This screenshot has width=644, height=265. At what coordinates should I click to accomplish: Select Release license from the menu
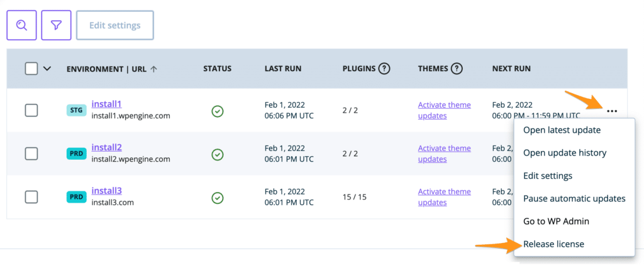click(553, 244)
